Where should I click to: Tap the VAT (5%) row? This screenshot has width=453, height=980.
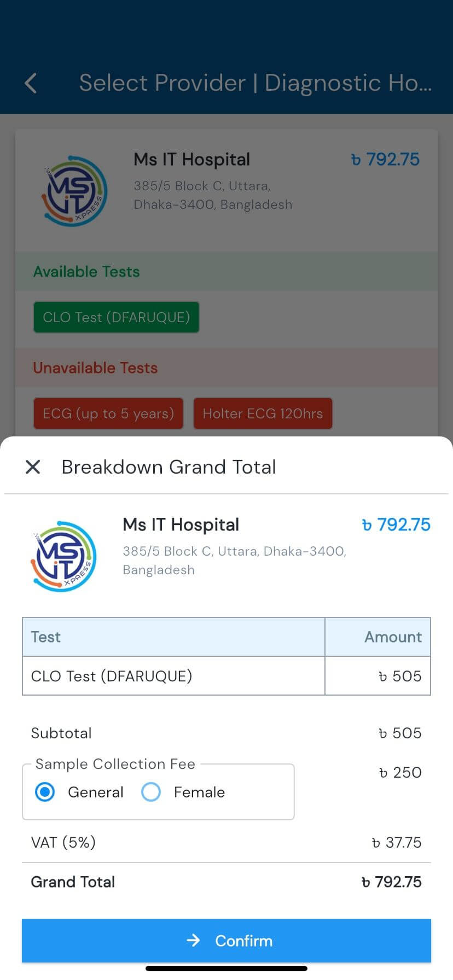point(226,842)
